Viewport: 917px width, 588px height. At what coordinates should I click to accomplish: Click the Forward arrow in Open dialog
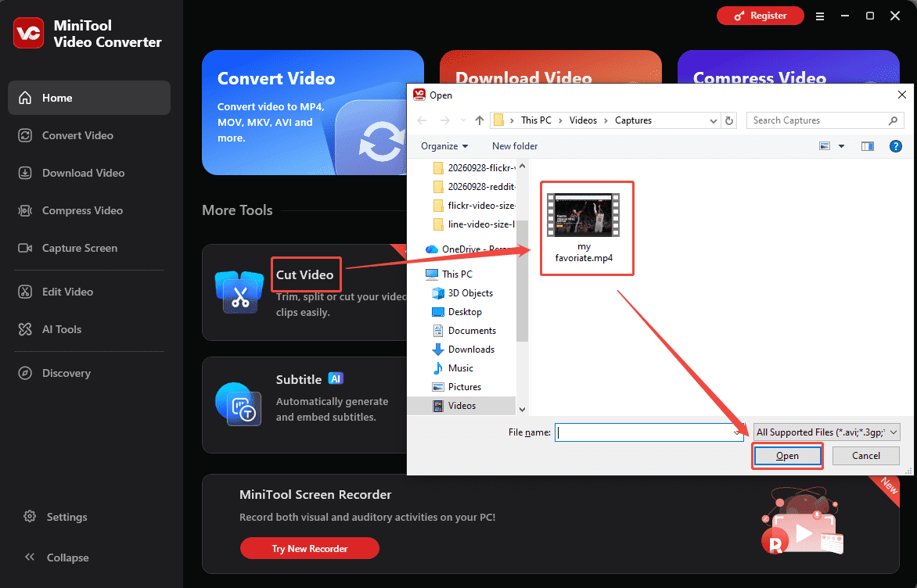(x=444, y=120)
